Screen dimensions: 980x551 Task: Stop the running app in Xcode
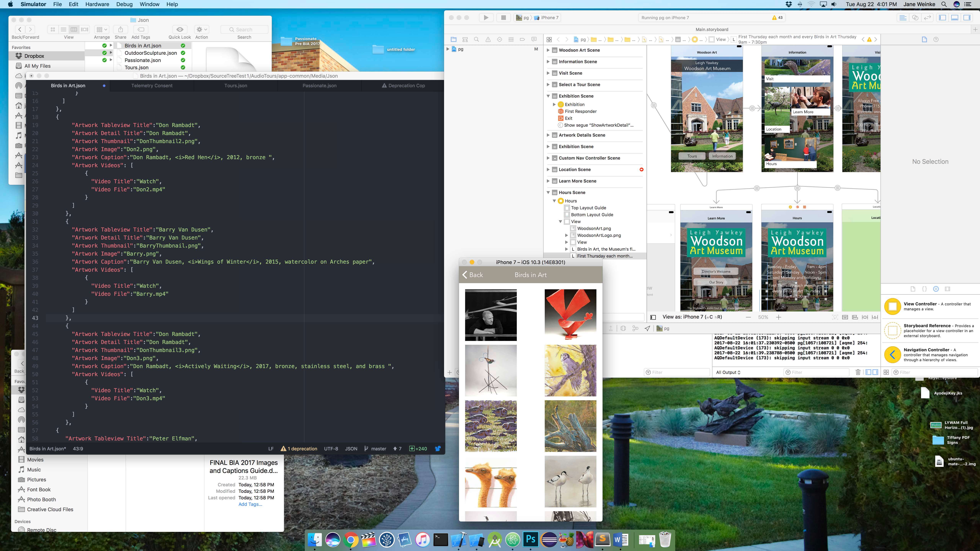coord(503,17)
